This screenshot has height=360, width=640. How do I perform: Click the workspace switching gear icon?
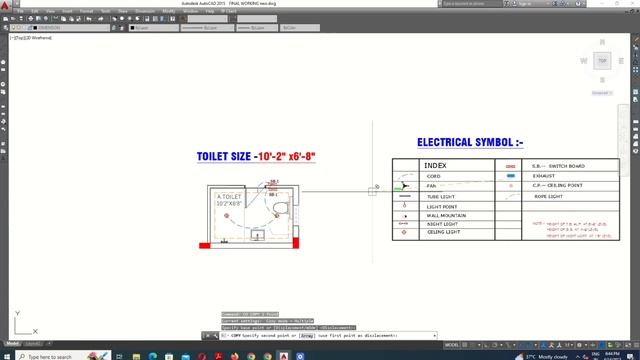[x=579, y=345]
